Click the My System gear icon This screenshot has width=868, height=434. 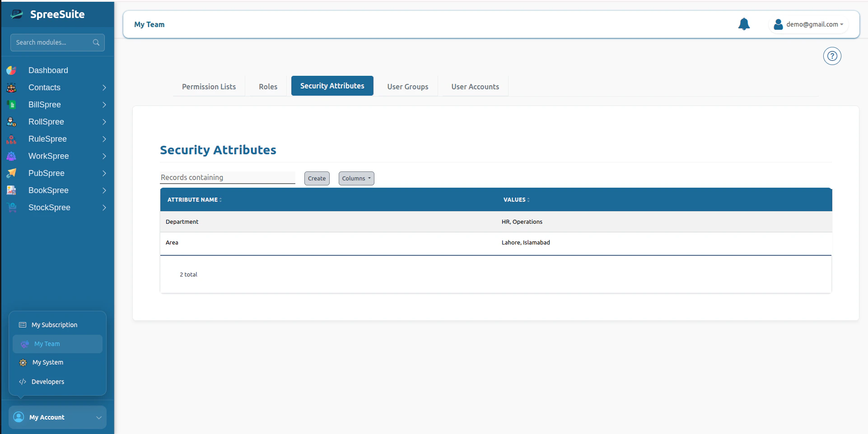[23, 363]
